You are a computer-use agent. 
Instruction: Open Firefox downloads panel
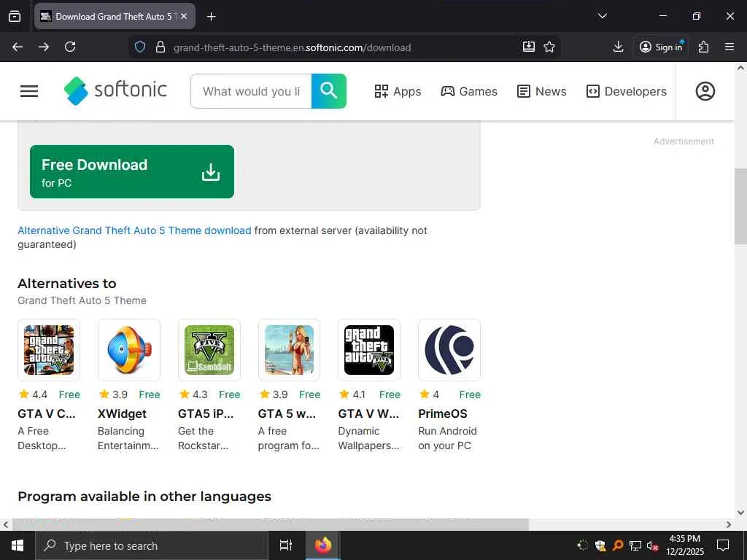(x=618, y=47)
